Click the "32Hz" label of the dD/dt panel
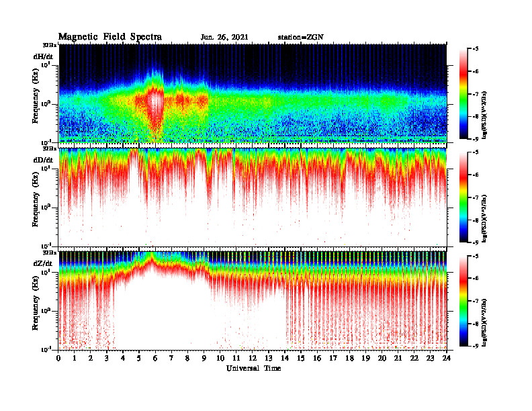Screen dimensions: 532x411 pos(50,148)
